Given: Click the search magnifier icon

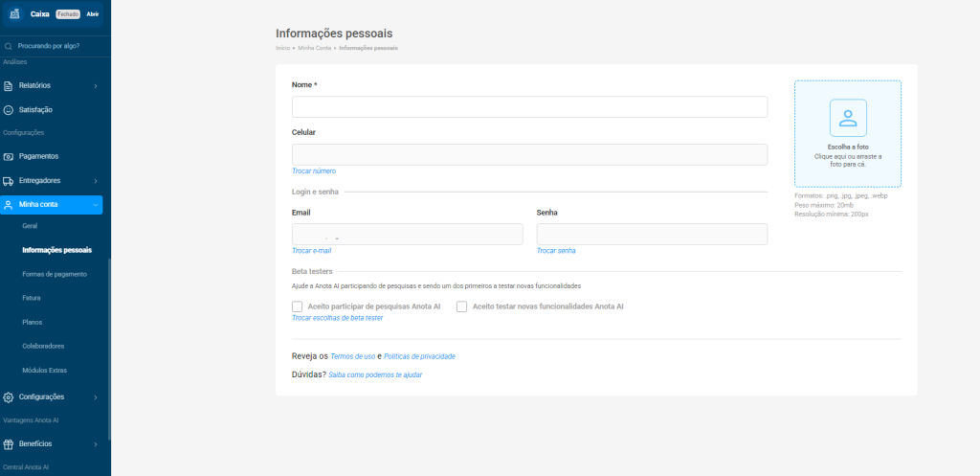Looking at the screenshot, I should click(9, 46).
